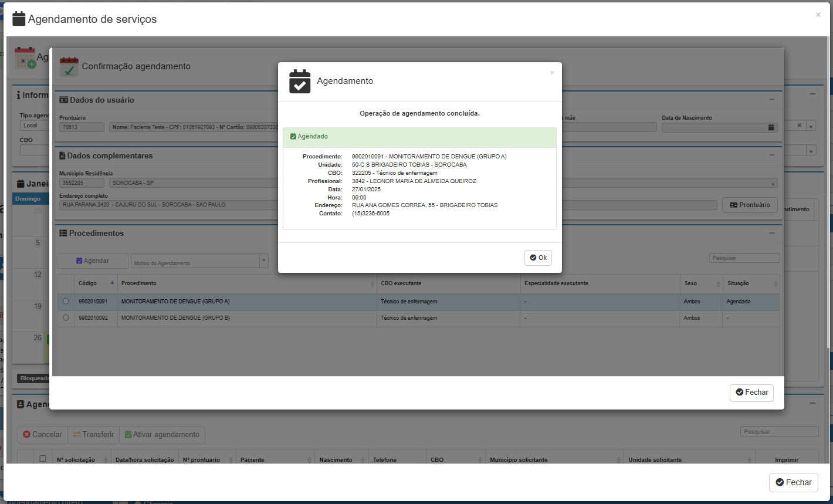Click the Dados complementares document icon
Screen dimensions: 833x504
(62, 156)
